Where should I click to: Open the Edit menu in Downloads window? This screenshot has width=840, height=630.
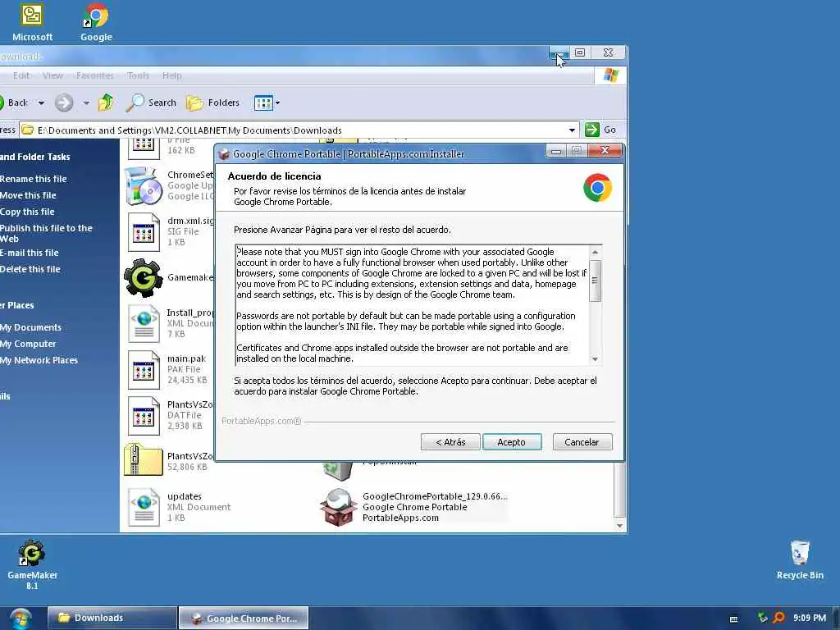pos(21,75)
